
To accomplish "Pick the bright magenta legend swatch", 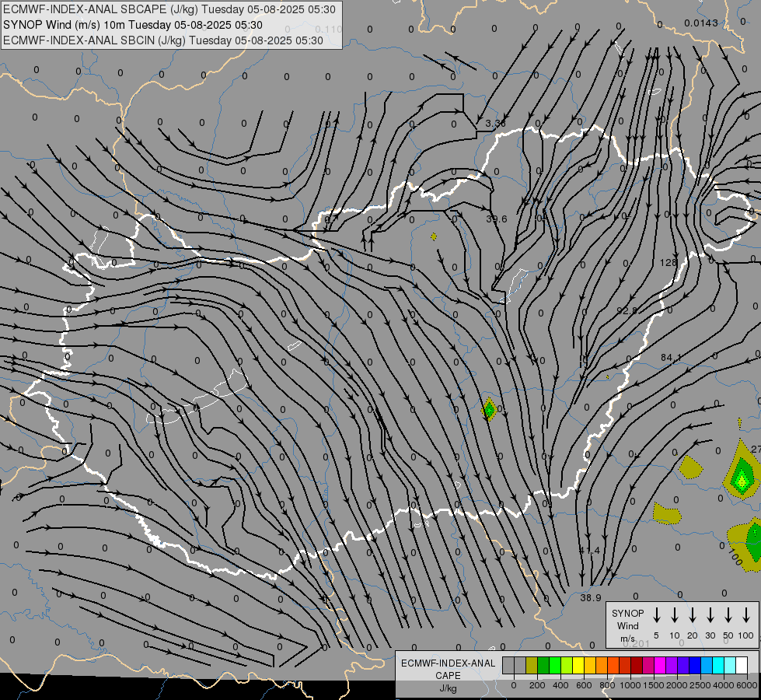I will (660, 666).
